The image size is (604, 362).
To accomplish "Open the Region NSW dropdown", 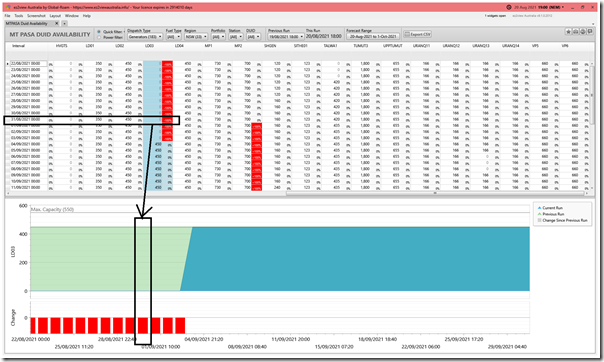I will (196, 37).
